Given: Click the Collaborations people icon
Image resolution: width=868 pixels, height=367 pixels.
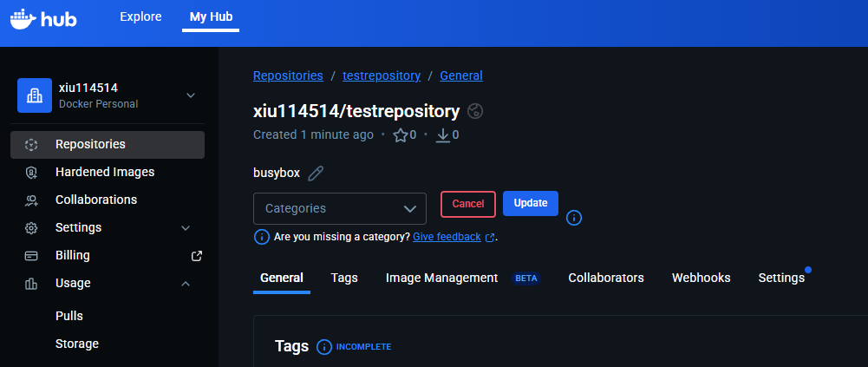Looking at the screenshot, I should [31, 200].
